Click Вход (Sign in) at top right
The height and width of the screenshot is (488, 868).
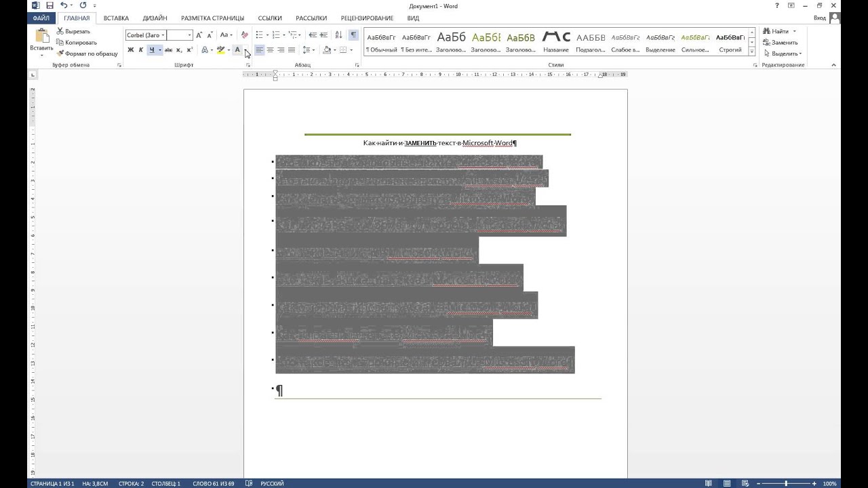pos(820,18)
